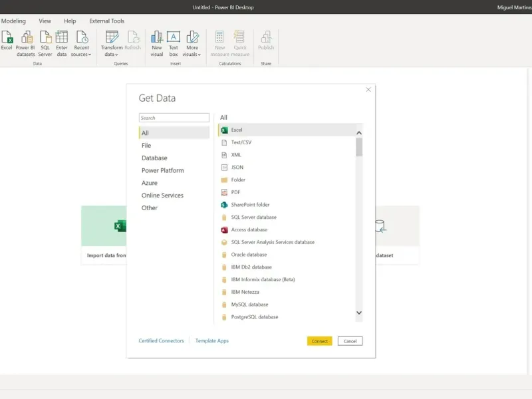Select the Text/CSV connector icon

[x=224, y=142]
